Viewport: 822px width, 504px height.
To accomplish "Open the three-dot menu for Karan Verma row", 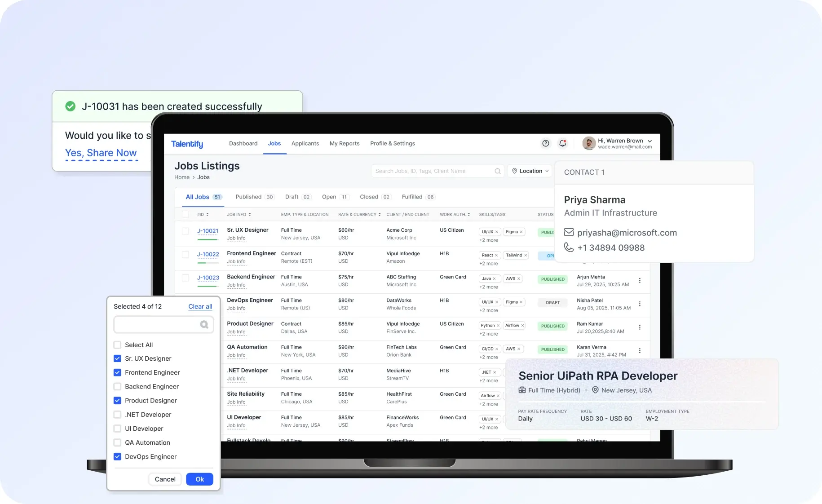I will (640, 350).
